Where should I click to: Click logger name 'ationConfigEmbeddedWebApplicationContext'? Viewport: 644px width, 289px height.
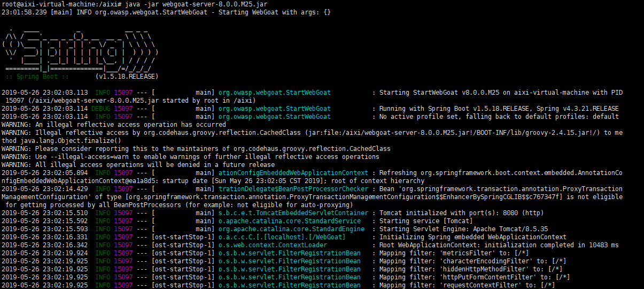293,173
